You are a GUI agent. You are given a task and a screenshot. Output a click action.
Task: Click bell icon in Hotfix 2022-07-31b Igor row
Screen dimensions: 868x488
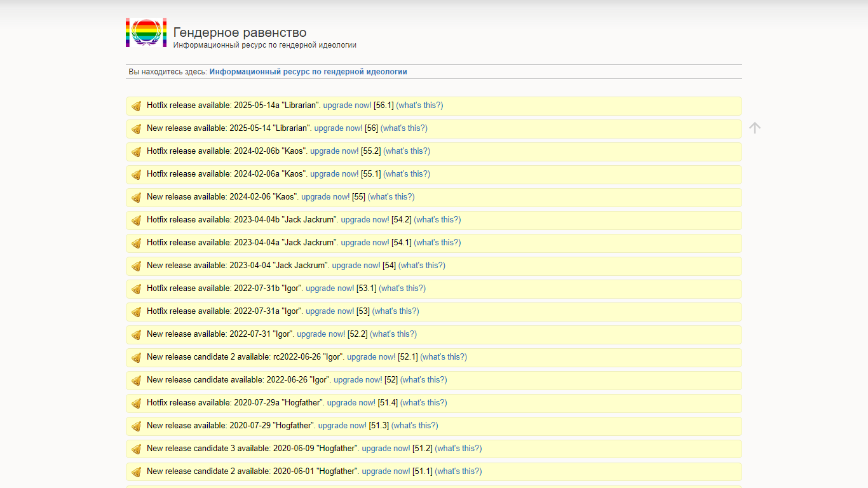click(137, 289)
